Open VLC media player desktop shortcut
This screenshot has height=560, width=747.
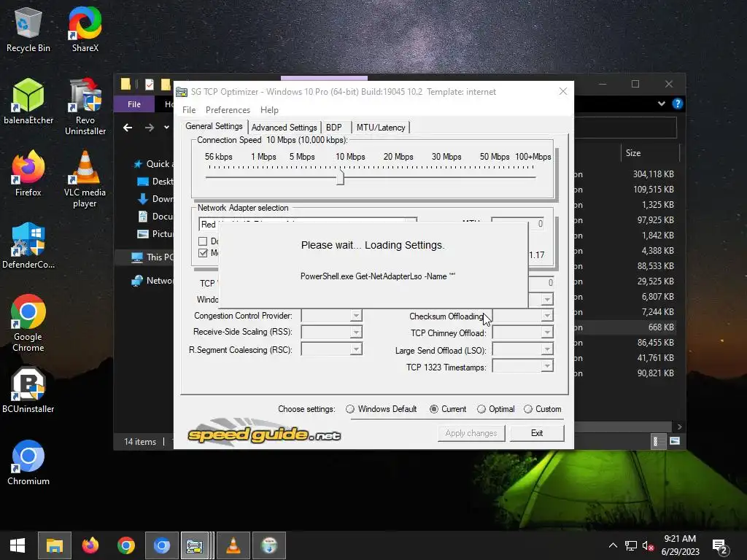[x=85, y=179]
